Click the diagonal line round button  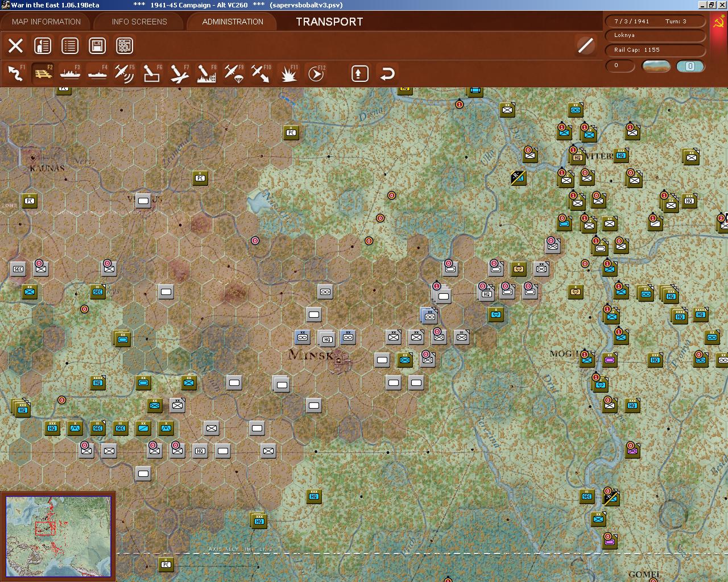585,45
